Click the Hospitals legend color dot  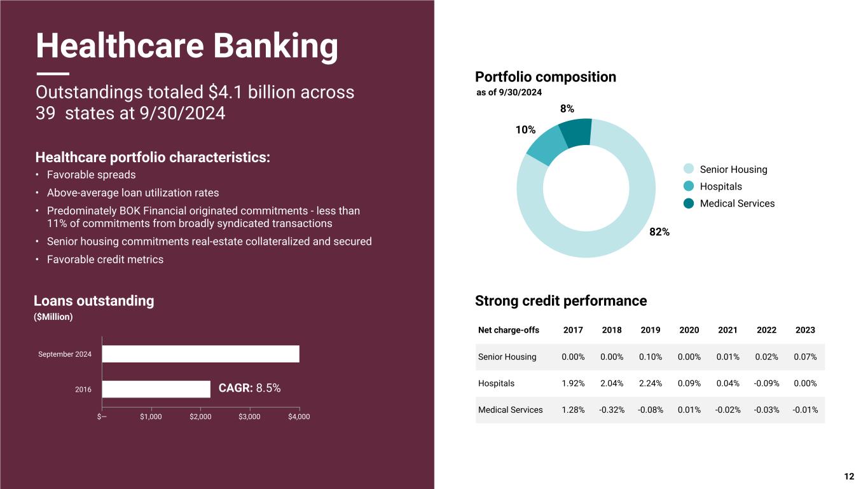[689, 186]
